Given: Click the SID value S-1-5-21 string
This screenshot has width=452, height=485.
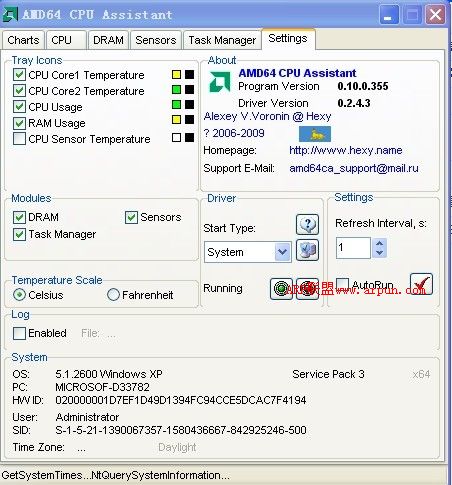Looking at the screenshot, I should click(x=181, y=430).
